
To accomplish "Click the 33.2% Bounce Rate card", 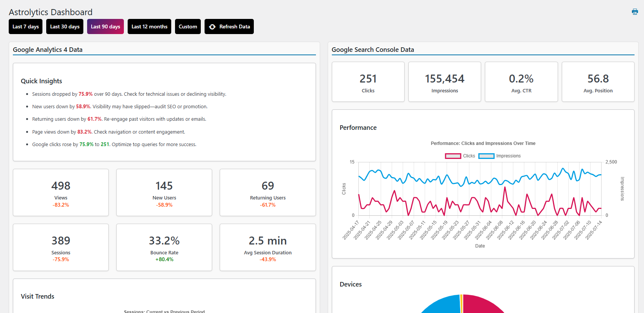I will 164,247.
